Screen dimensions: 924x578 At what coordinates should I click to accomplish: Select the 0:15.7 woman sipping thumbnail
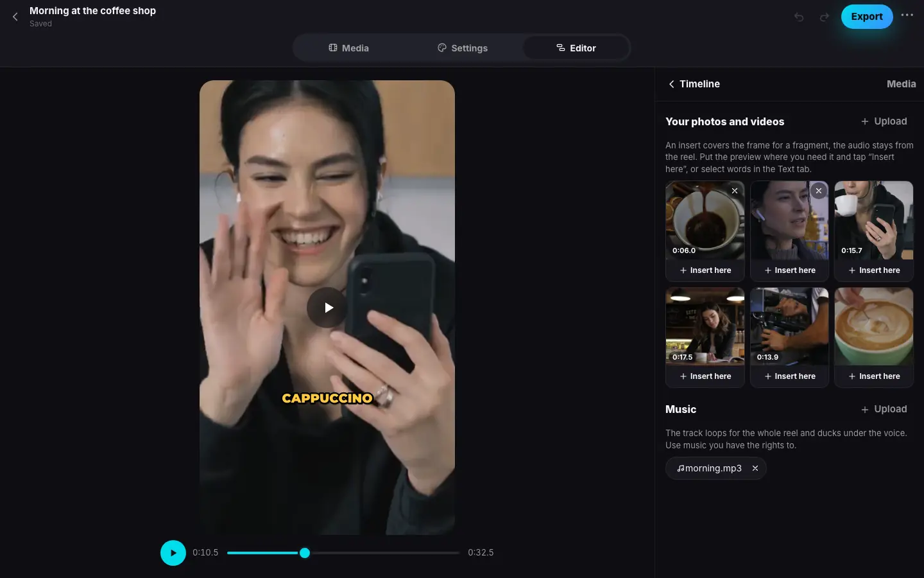point(874,220)
